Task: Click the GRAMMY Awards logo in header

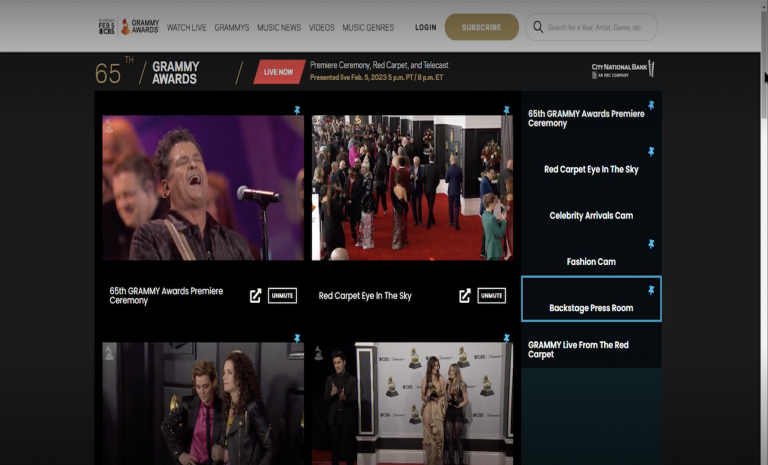Action: (140, 27)
